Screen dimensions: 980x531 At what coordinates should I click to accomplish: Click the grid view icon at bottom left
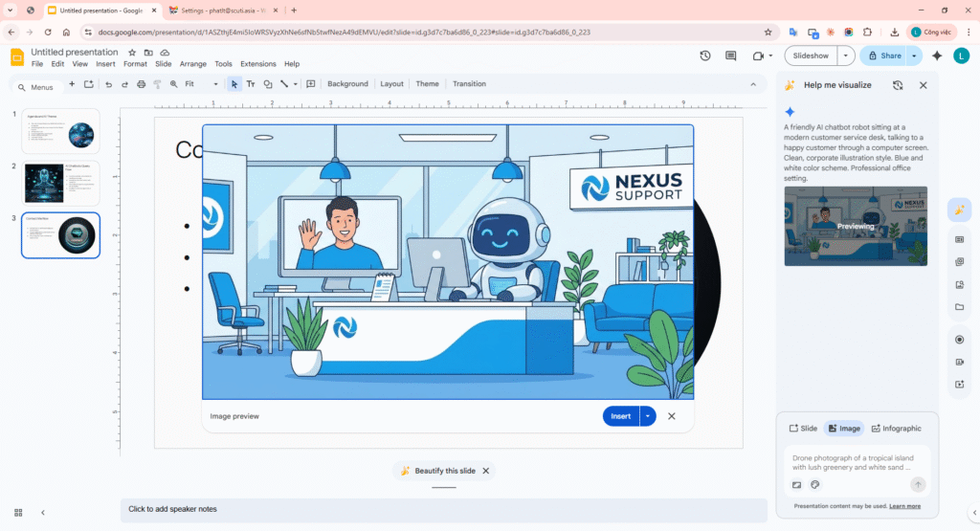coord(17,512)
